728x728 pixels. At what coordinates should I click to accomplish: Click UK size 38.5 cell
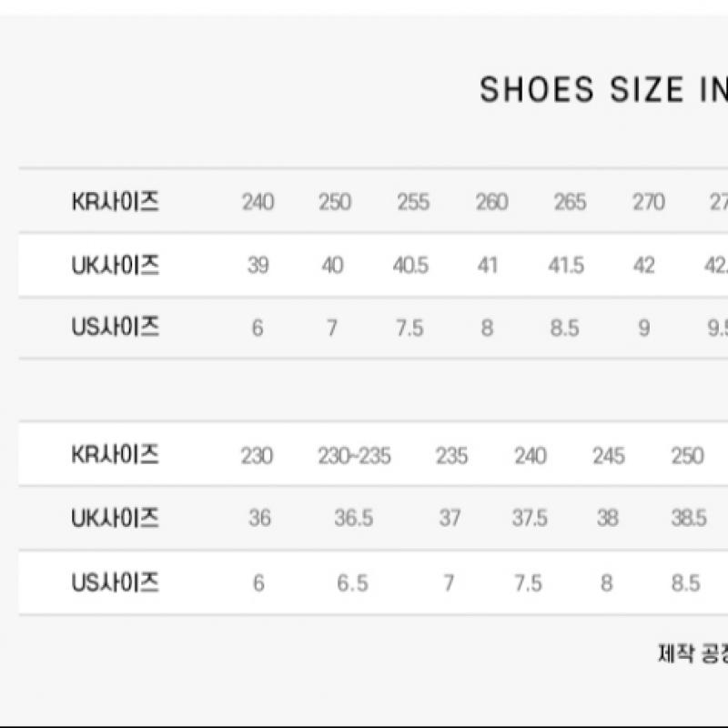pos(689,519)
